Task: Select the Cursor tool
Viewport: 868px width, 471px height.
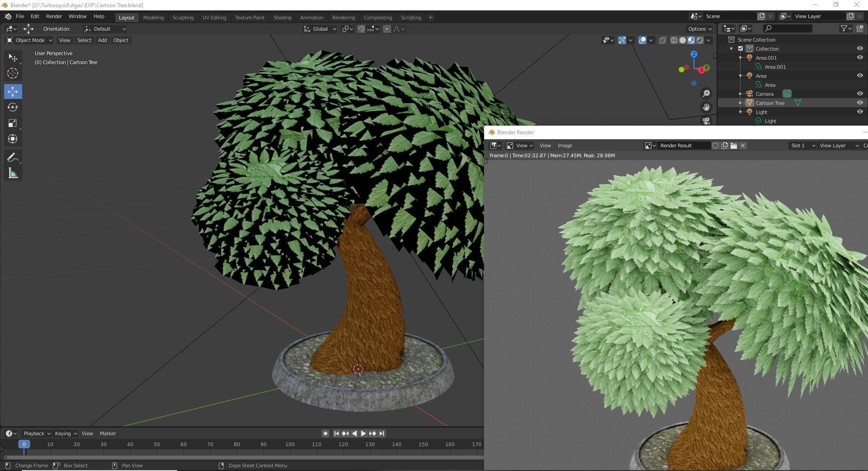Action: (13, 73)
